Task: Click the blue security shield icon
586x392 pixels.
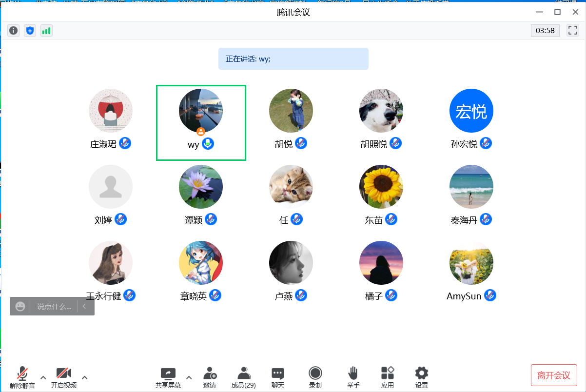Action: (x=30, y=31)
